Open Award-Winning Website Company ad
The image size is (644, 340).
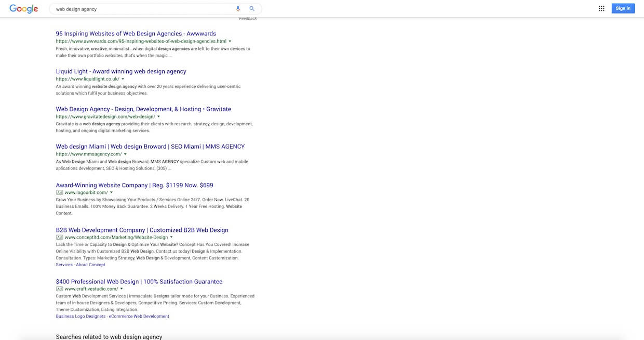coord(135,185)
